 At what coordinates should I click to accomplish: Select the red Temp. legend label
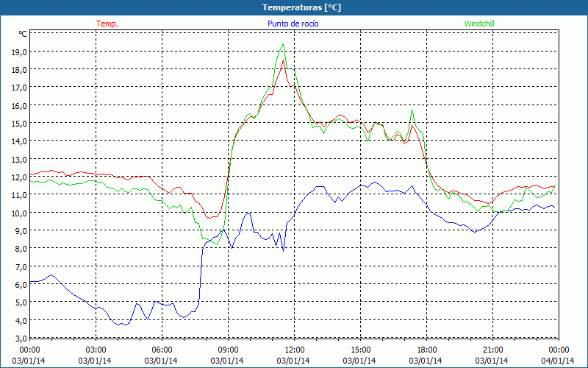(107, 24)
